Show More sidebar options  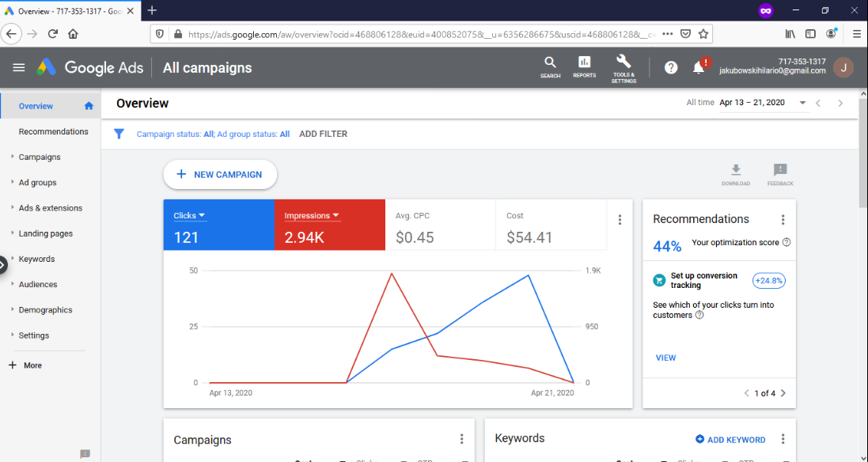(x=25, y=365)
